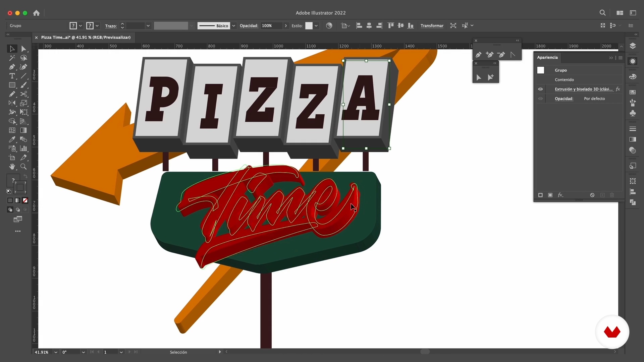The width and height of the screenshot is (644, 362).
Task: Select the Column Graph tool
Action: pyautogui.click(x=23, y=148)
